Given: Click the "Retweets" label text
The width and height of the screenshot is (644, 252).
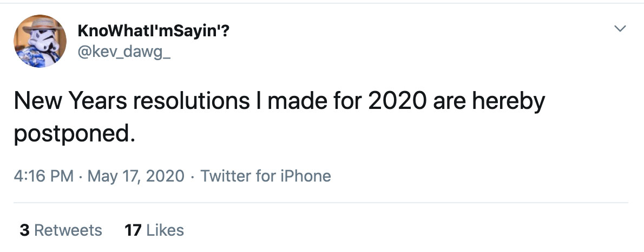Looking at the screenshot, I should click(x=68, y=230).
